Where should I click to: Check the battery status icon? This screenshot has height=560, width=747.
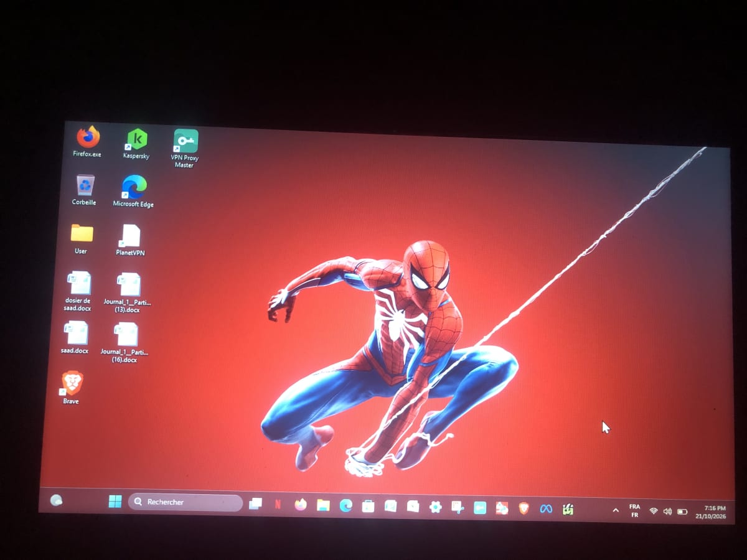point(682,511)
